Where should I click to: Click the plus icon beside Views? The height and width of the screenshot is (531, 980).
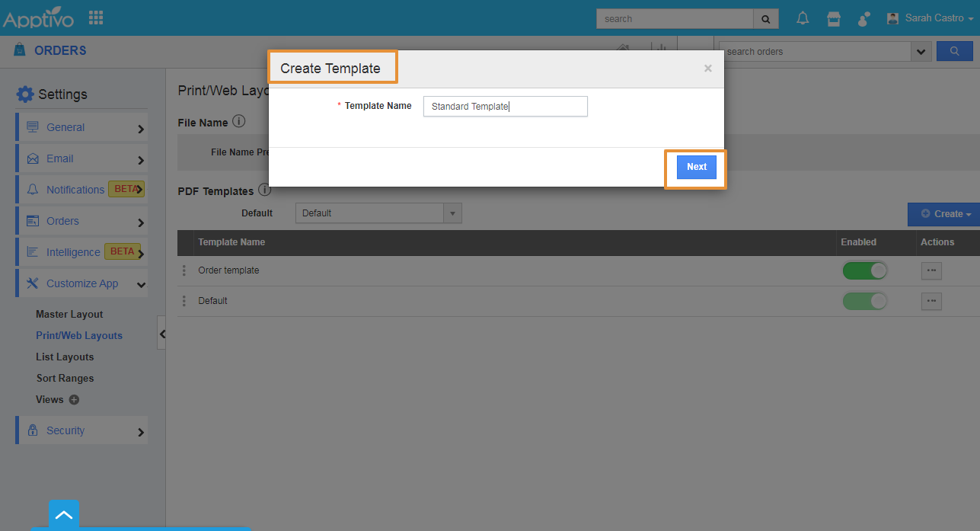click(74, 399)
